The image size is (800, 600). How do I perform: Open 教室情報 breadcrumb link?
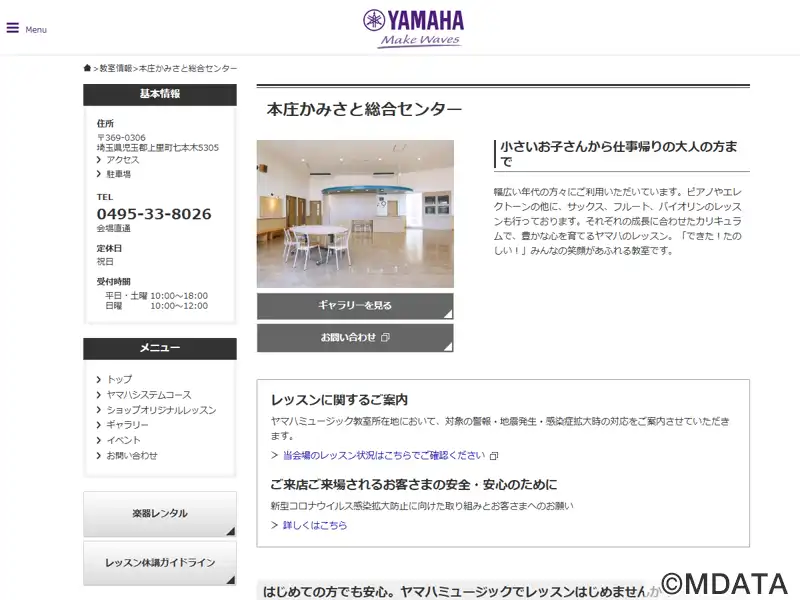pyautogui.click(x=115, y=68)
